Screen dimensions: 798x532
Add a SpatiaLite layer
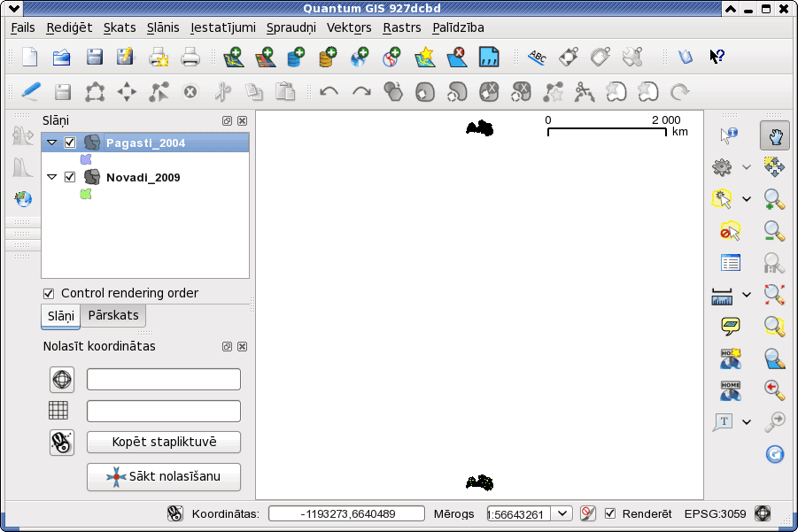[328, 57]
